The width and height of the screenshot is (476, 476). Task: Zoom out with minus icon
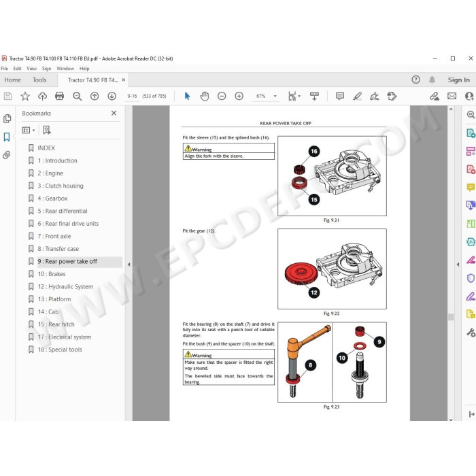[222, 97]
